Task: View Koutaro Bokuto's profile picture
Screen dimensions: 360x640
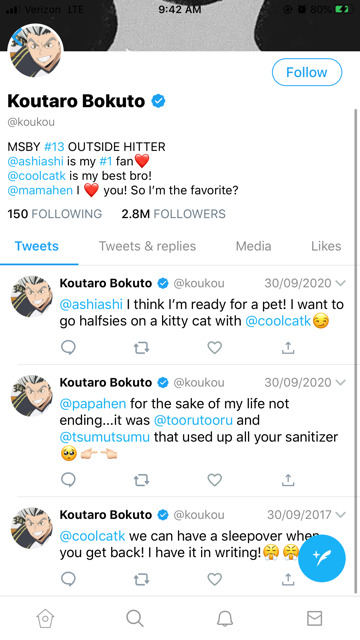Action: coord(36,51)
